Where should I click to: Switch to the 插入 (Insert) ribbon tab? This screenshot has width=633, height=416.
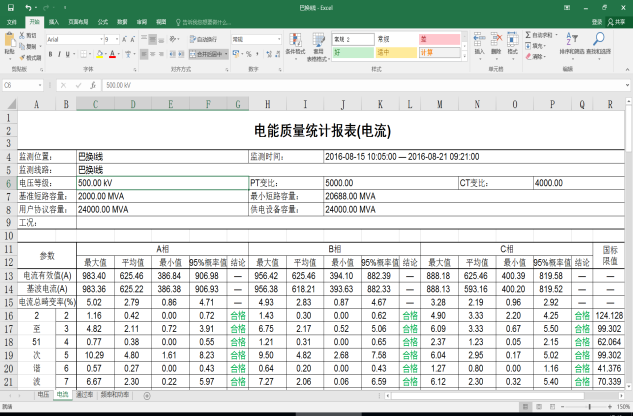tap(54, 22)
